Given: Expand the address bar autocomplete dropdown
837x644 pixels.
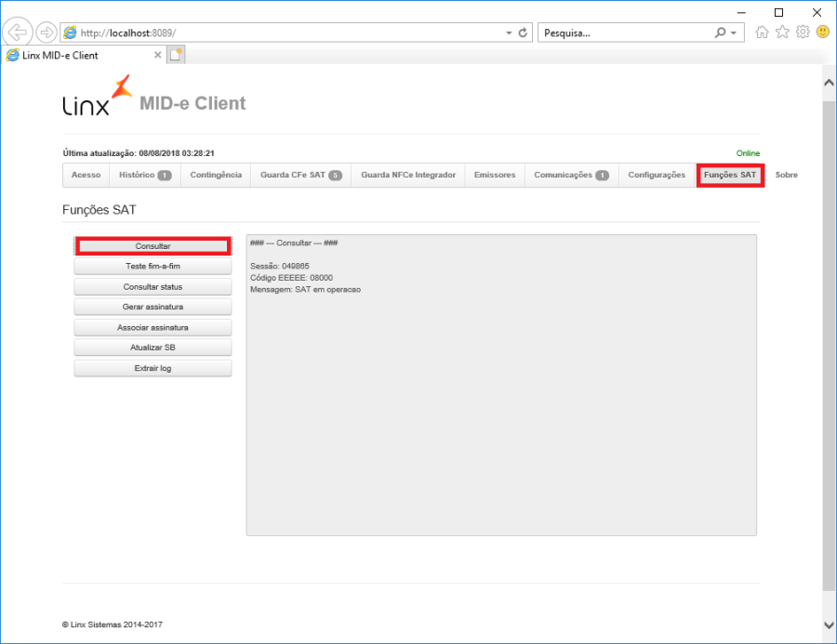Looking at the screenshot, I should pos(509,33).
